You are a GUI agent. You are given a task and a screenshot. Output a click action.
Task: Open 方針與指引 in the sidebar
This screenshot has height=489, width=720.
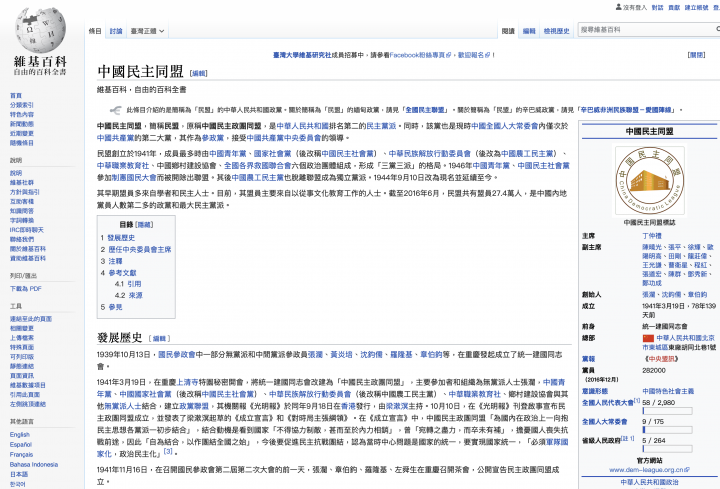[x=25, y=192]
